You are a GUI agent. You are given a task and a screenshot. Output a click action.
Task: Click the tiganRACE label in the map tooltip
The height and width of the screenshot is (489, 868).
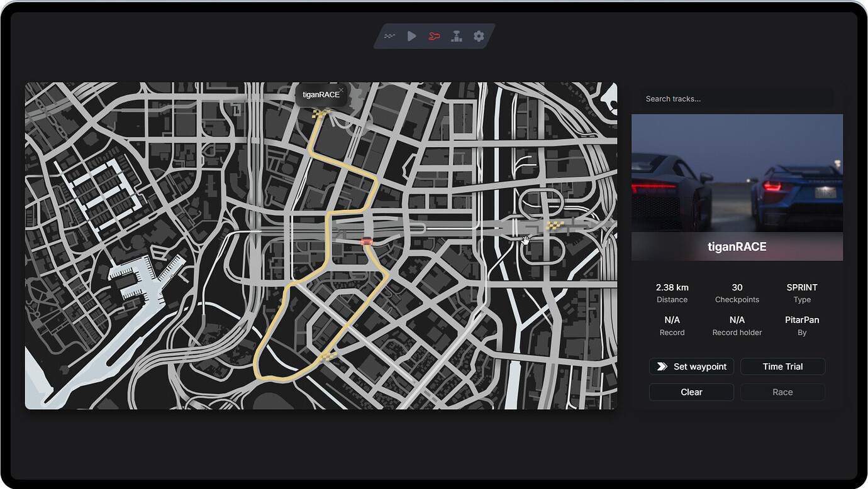click(x=321, y=95)
